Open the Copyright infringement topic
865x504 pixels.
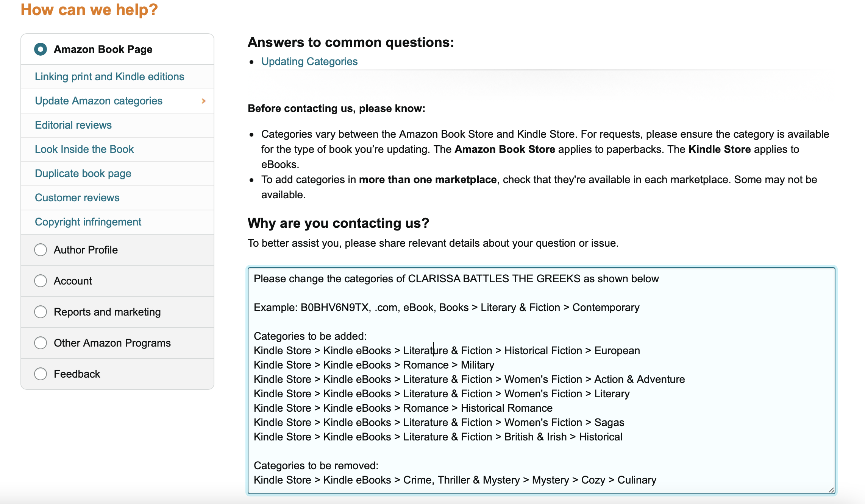tap(88, 222)
